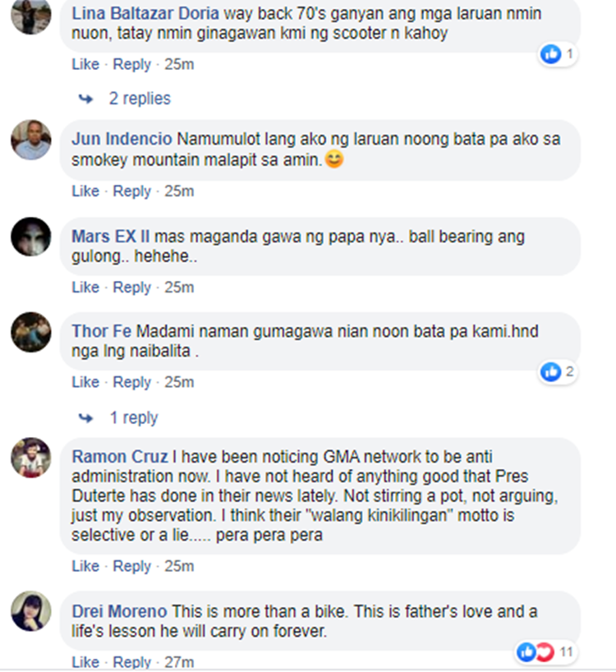The image size is (616, 672).
Task: Click Ramon Cruz's profile photo
Action: point(31,458)
